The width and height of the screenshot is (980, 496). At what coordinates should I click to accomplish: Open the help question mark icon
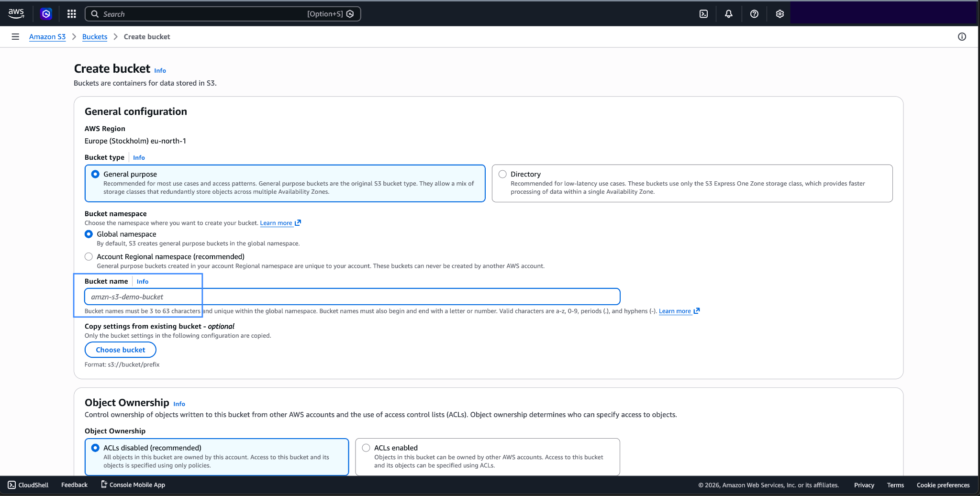[754, 14]
